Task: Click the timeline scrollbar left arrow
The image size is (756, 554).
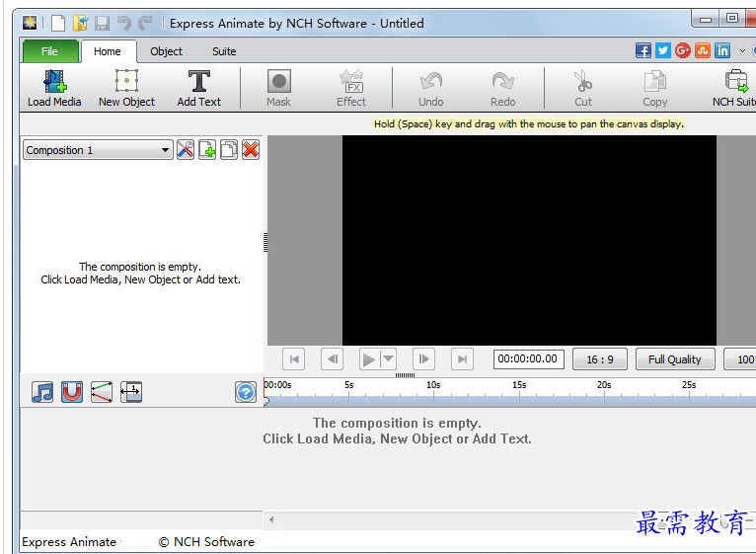Action: (271, 519)
